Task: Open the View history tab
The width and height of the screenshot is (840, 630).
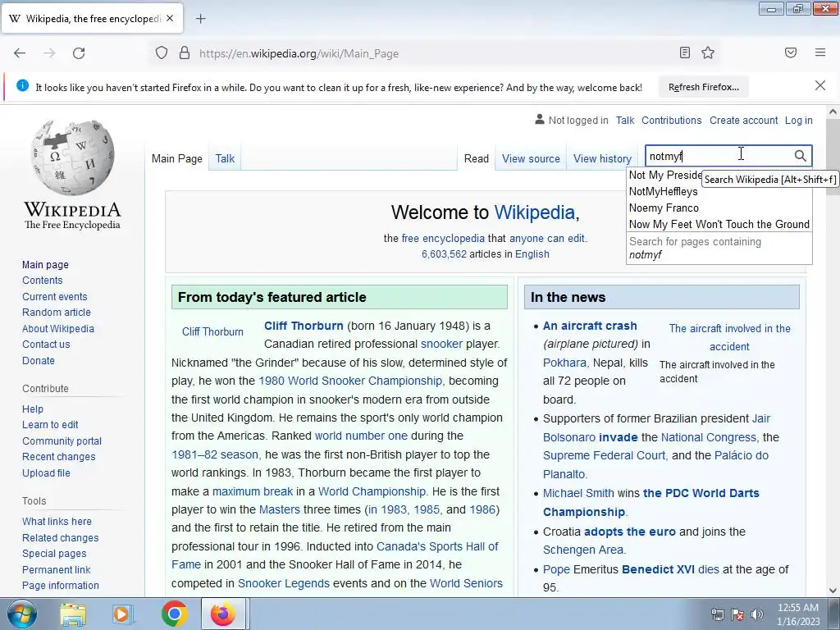Action: pos(602,158)
